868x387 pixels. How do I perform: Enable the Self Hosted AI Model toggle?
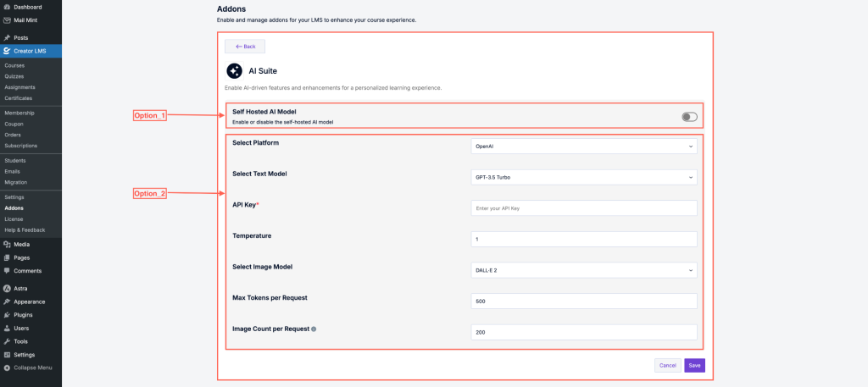(x=689, y=116)
